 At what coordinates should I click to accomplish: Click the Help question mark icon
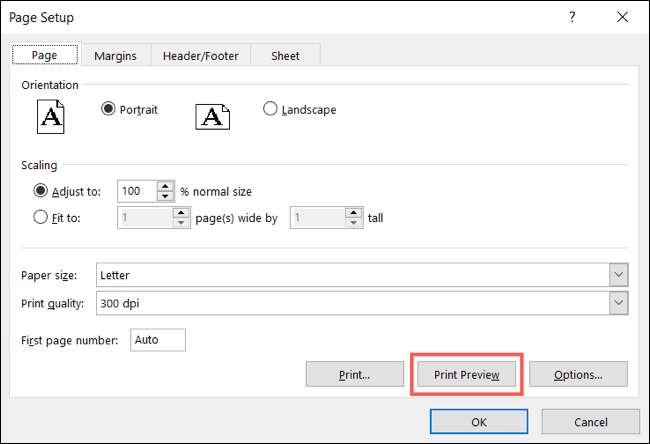(x=572, y=18)
